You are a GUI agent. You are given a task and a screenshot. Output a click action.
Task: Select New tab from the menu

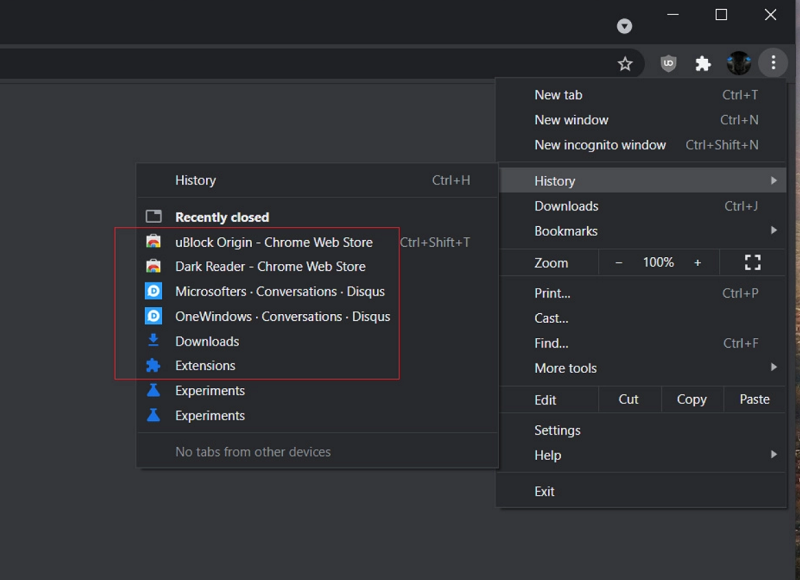coord(642,95)
